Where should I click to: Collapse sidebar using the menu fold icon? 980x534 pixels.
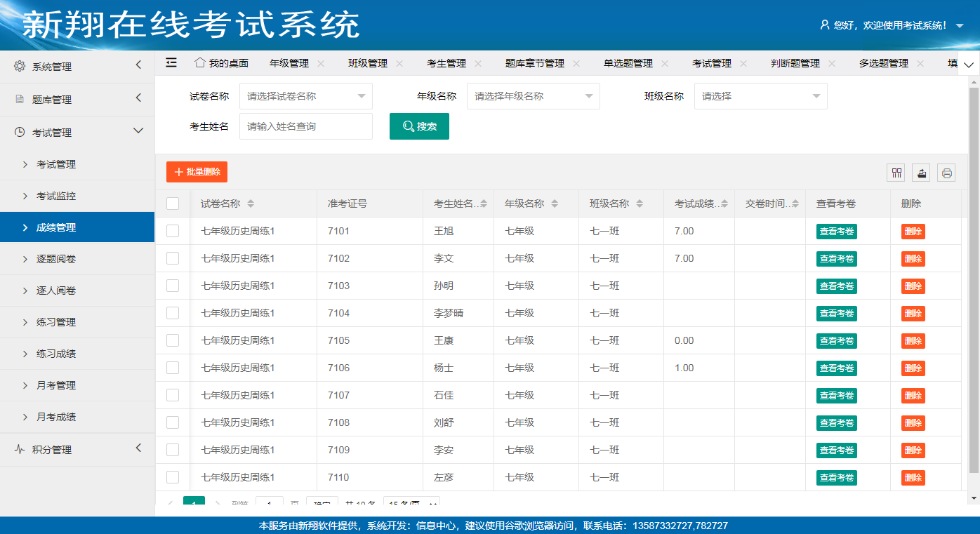[171, 62]
